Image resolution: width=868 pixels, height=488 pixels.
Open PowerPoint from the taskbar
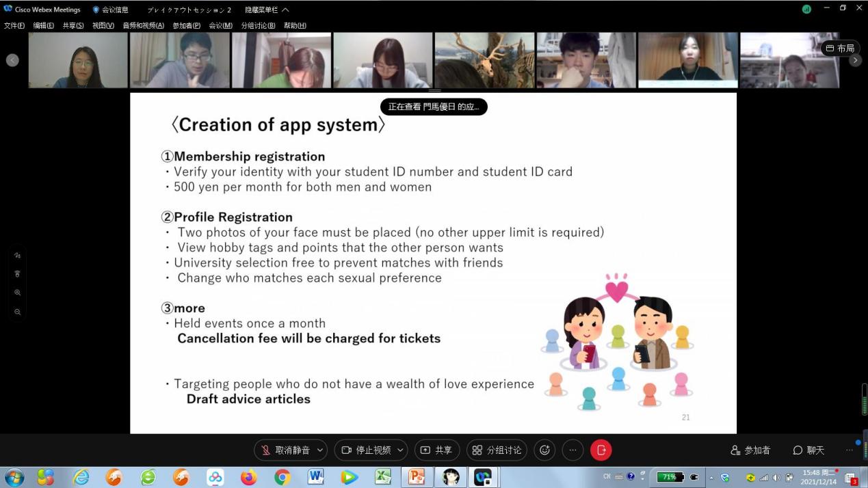coord(417,476)
